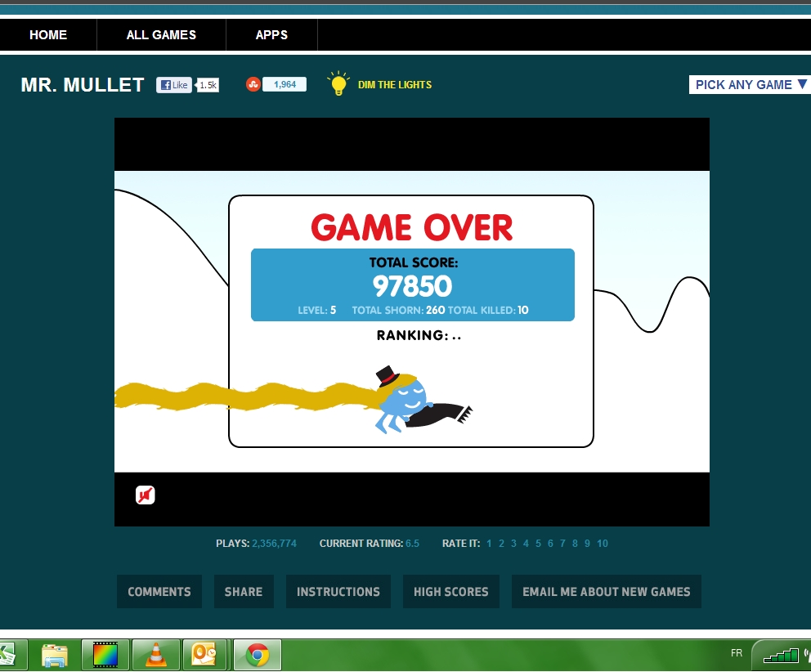Open Google Chrome from the taskbar
The width and height of the screenshot is (811, 672).
coord(258,655)
